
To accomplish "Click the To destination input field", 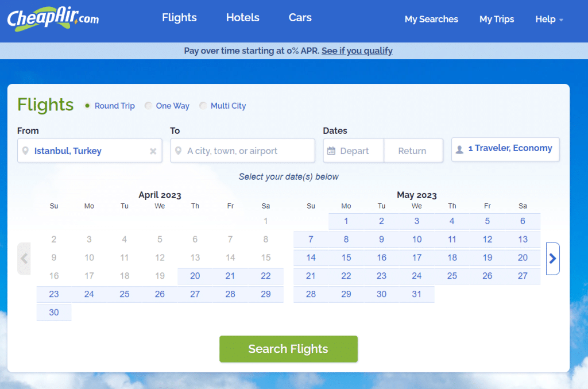I will click(x=242, y=151).
